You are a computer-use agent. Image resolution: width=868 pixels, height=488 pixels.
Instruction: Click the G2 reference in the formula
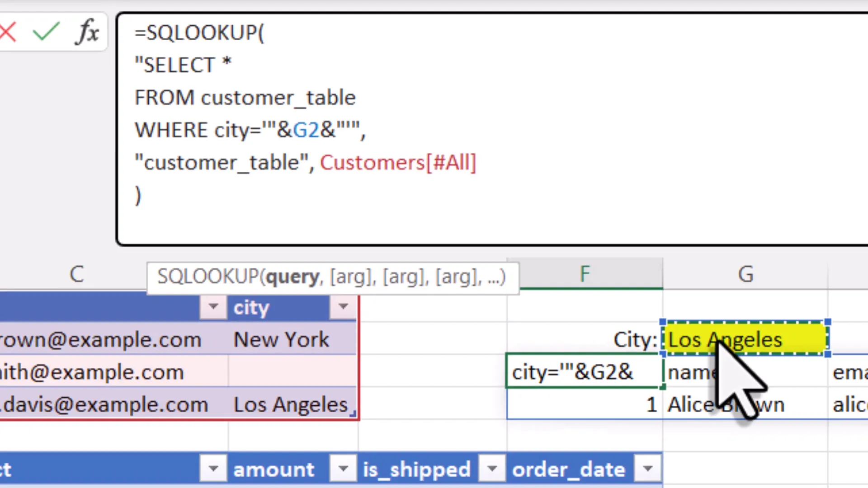[x=306, y=130]
